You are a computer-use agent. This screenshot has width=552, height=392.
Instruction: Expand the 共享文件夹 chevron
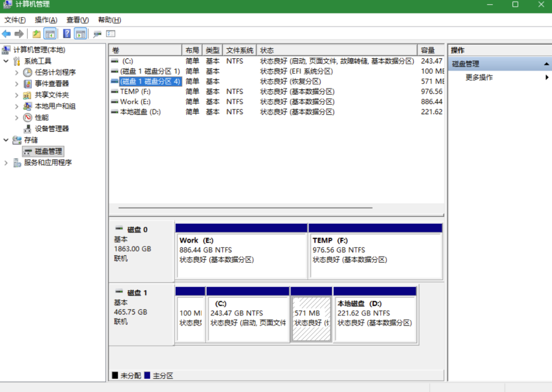[x=17, y=96]
